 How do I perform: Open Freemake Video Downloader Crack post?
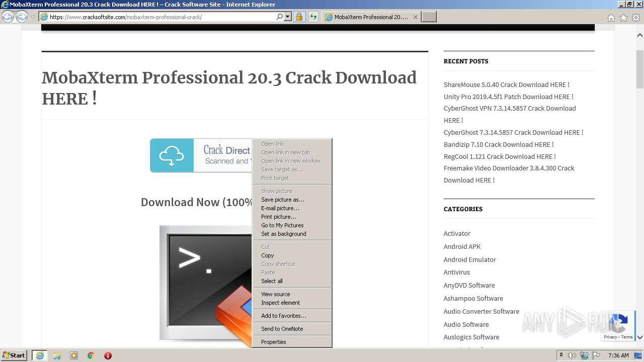[509, 174]
